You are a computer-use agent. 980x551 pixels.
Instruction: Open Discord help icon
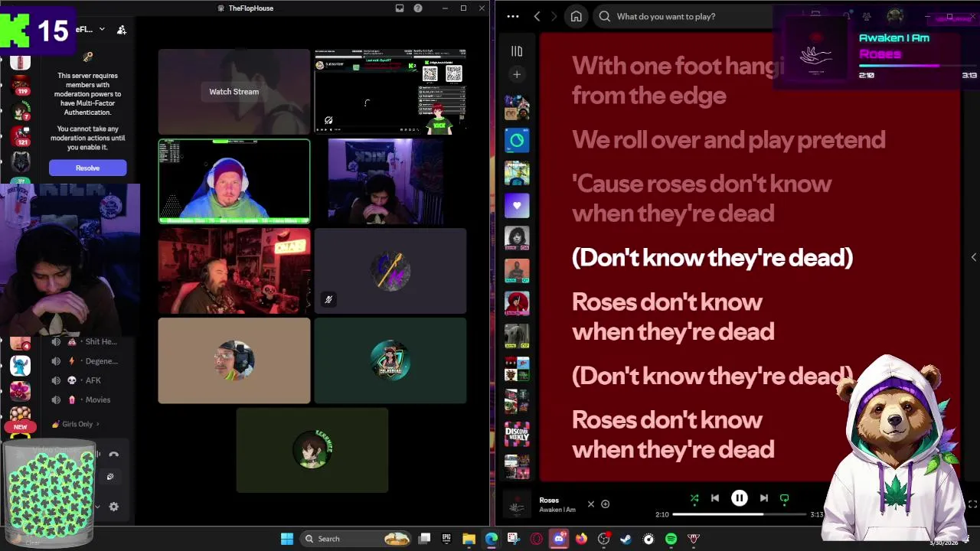pos(418,8)
